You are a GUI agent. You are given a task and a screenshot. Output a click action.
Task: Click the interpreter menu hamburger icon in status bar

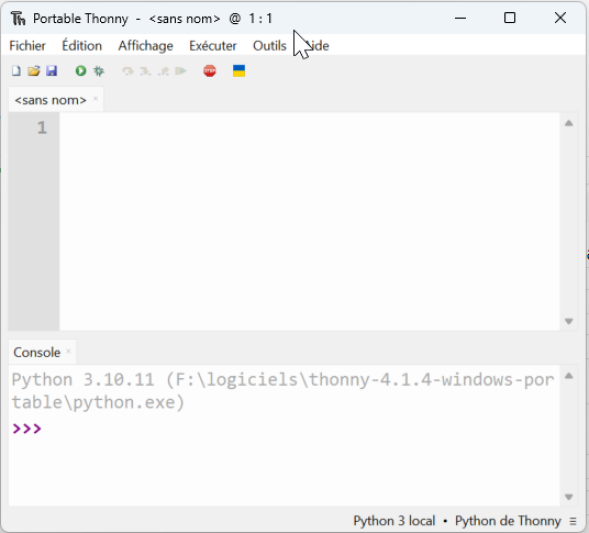point(573,521)
